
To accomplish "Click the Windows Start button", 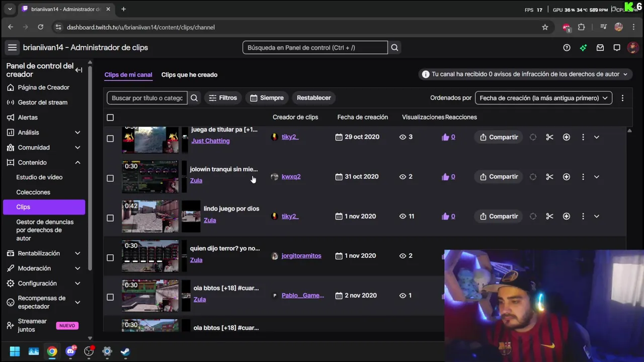I will 15,351.
